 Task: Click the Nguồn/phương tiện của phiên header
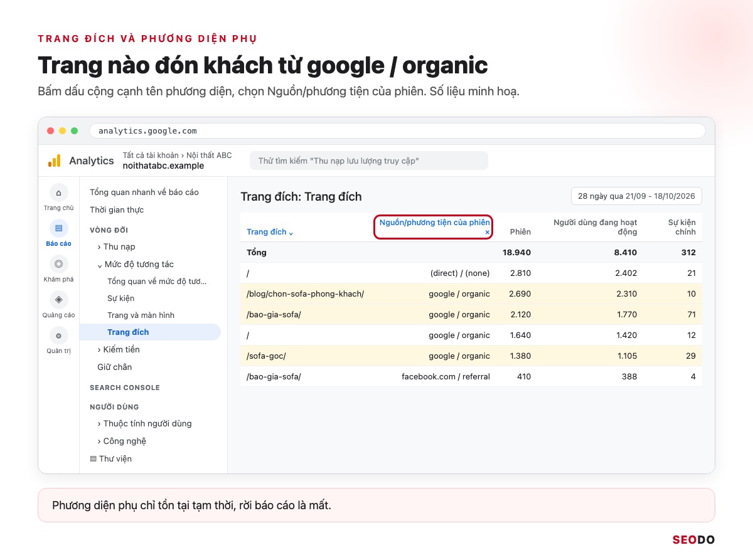434,223
